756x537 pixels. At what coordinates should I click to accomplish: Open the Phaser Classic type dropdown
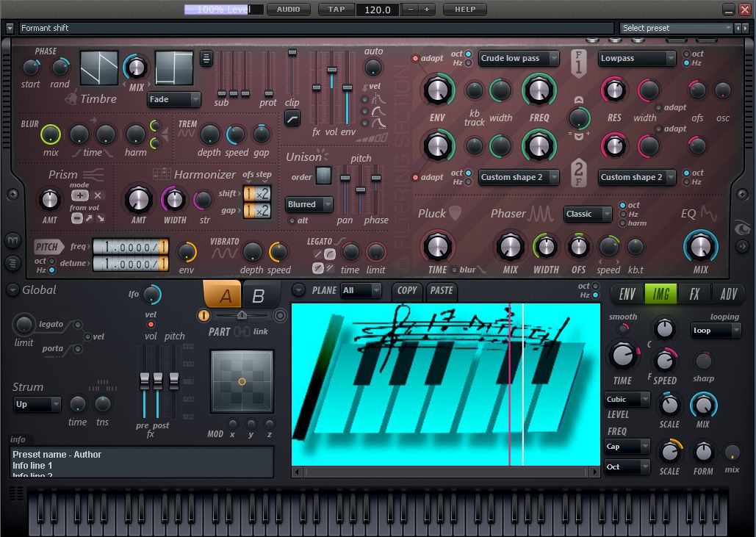pyautogui.click(x=588, y=214)
